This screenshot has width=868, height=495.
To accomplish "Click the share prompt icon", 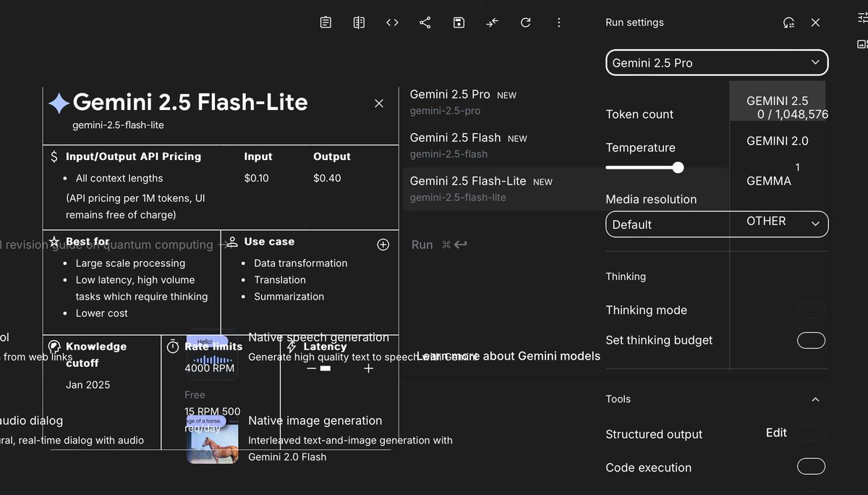I will click(425, 22).
